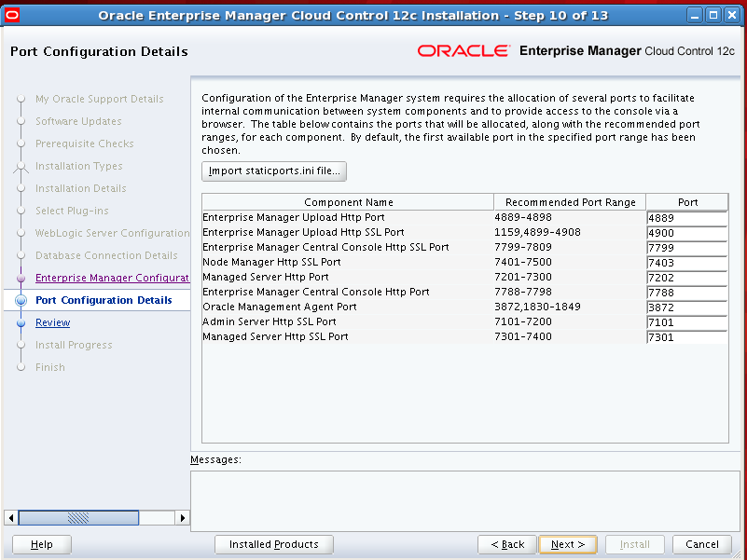Minimize the installer window
747x560 pixels.
coord(695,16)
